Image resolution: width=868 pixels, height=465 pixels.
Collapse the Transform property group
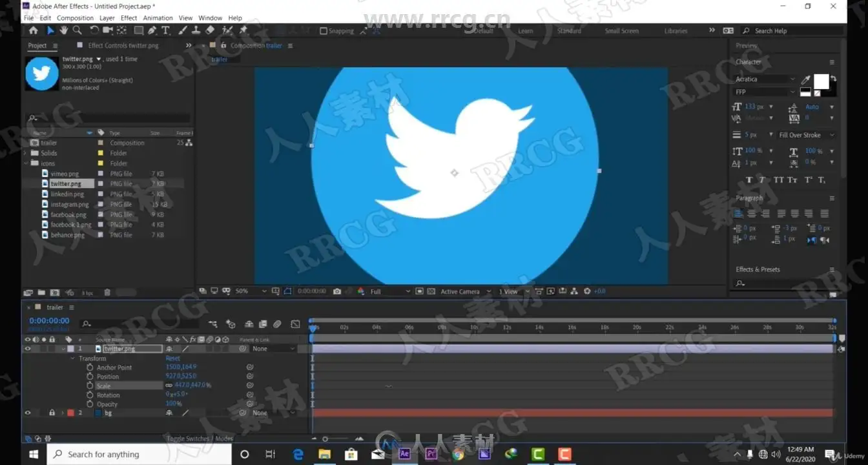pos(72,358)
